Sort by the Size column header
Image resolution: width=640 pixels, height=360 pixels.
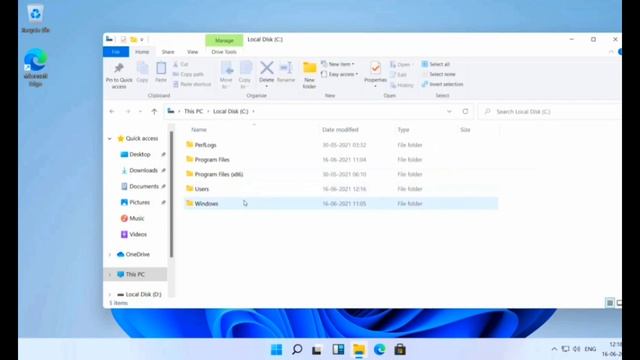point(465,130)
